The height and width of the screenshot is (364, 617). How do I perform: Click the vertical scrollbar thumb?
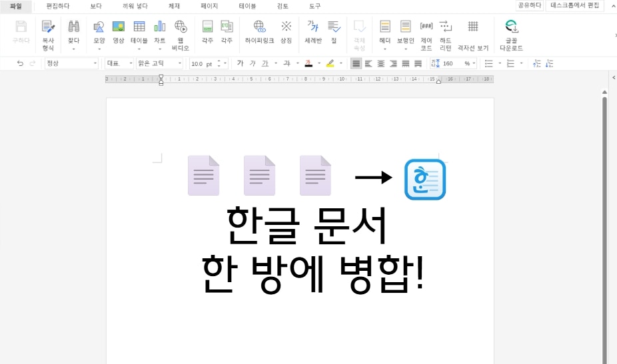[604, 230]
